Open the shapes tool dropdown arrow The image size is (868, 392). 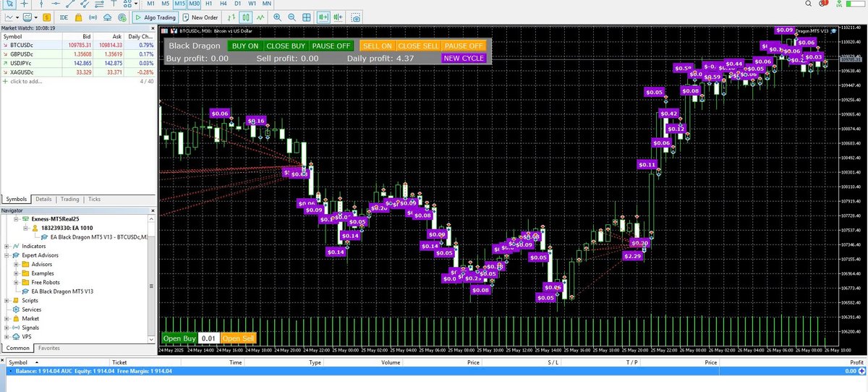point(136,4)
